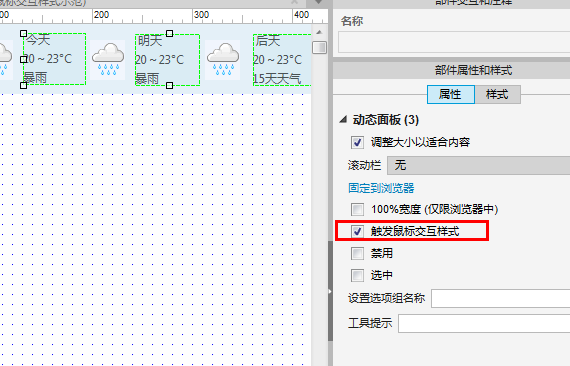Viewport: 570px width, 366px height.
Task: Enable the 禁用 checkbox
Action: (x=357, y=253)
